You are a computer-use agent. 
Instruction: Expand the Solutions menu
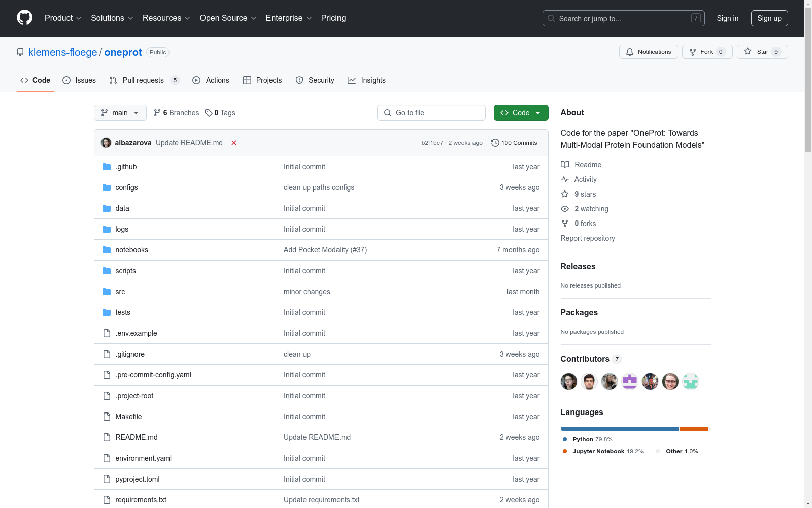coord(112,18)
